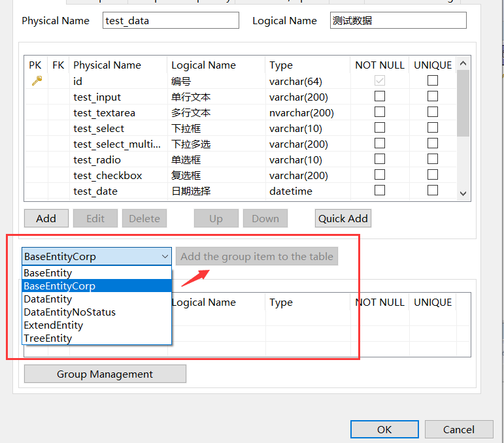Select TreeEntity group option
This screenshot has width=504, height=443.
[x=97, y=338]
